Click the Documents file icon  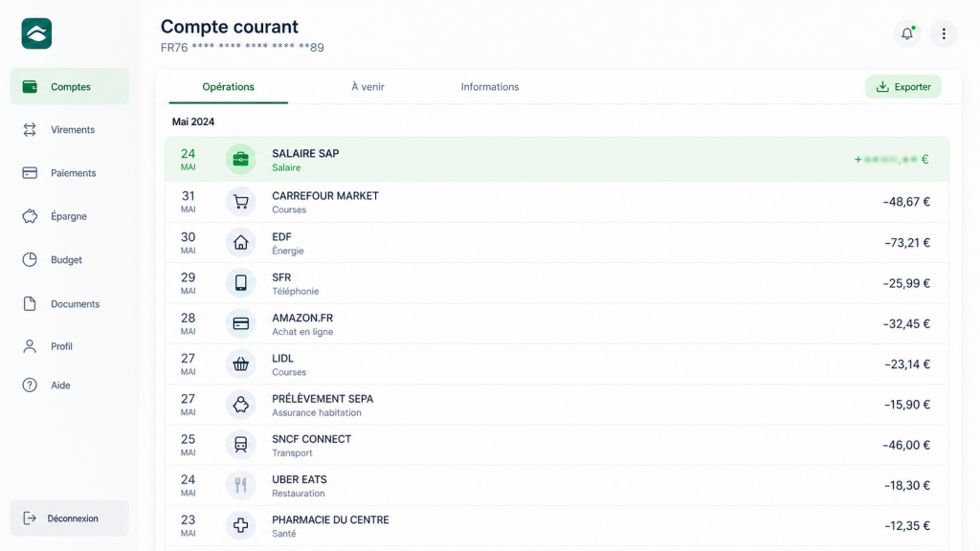click(30, 303)
